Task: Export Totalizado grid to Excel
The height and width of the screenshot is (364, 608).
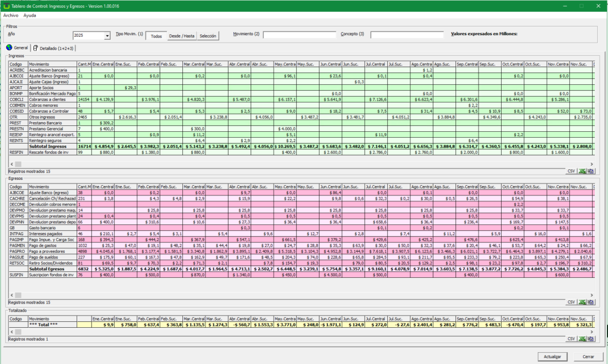Action: [x=582, y=338]
